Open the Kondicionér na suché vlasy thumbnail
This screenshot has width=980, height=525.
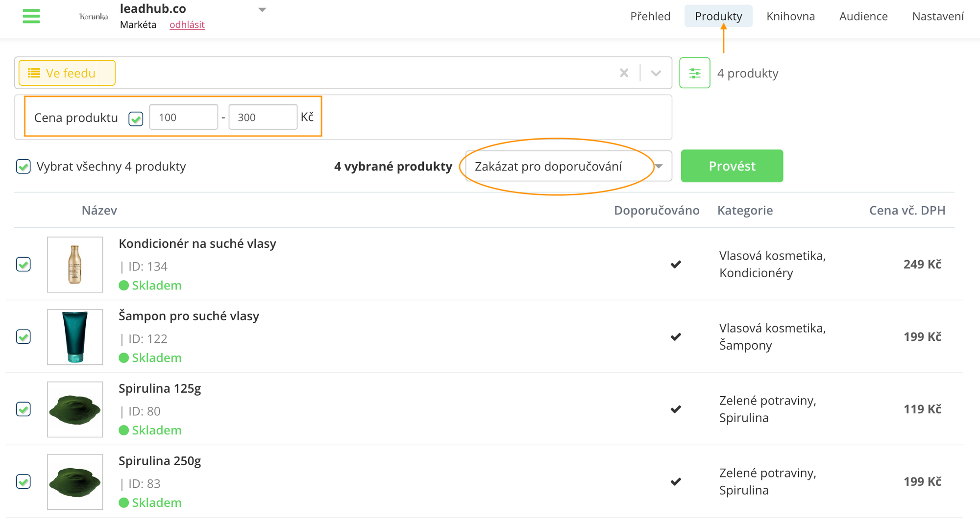click(x=75, y=264)
